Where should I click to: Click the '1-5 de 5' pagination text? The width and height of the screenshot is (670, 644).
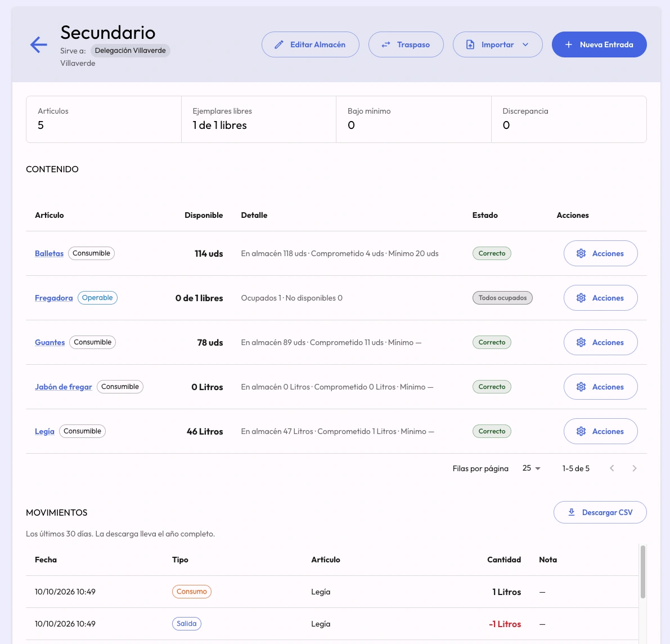coord(576,468)
